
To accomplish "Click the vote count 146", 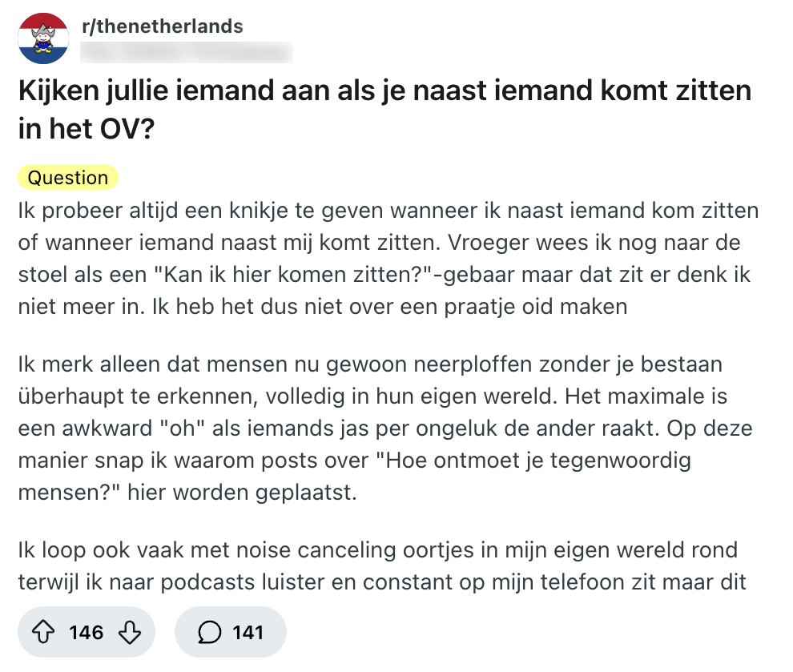I will (x=86, y=633).
